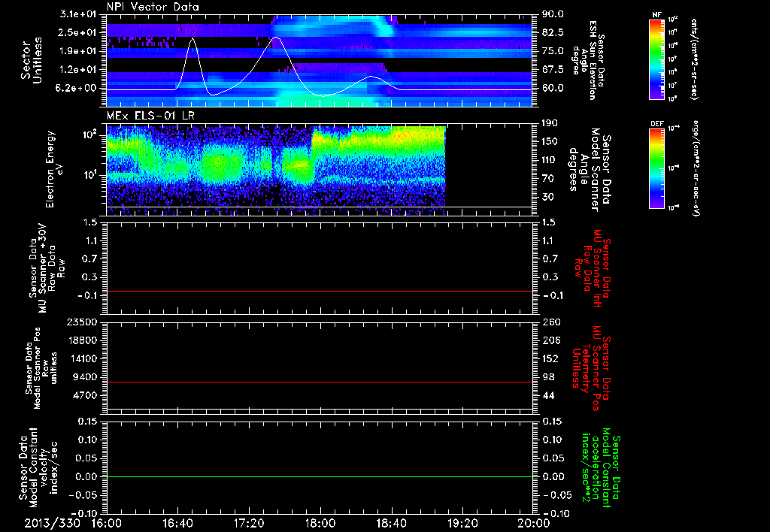Click the ergs/(cm**2-sr-sec-eV) color bar unit label
Screen dimensions: 770x532
(x=695, y=168)
